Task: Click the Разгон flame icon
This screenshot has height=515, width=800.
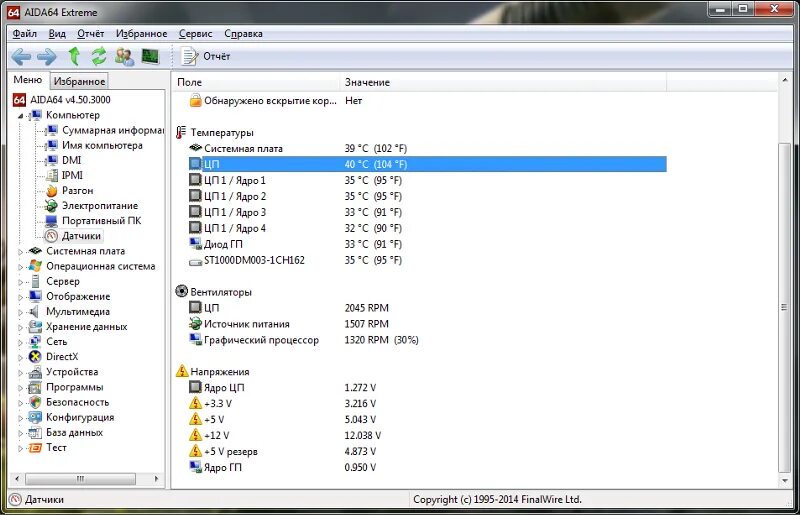Action: [x=52, y=191]
